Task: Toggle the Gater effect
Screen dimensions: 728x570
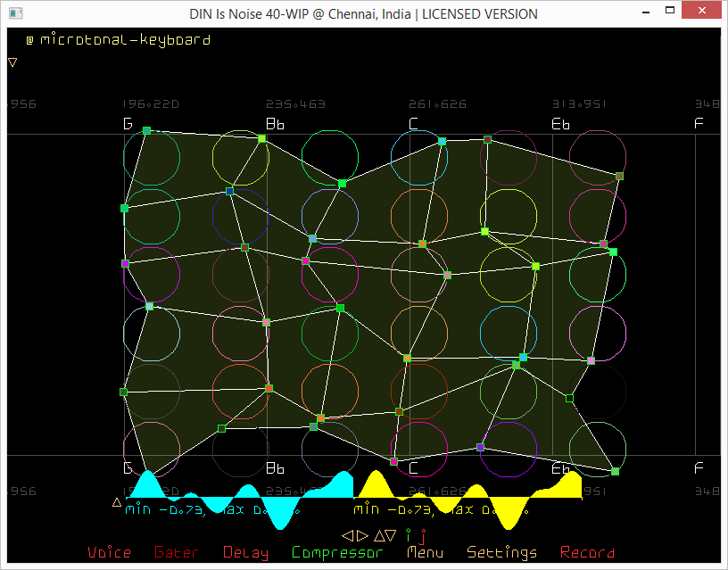Action: 176,553
